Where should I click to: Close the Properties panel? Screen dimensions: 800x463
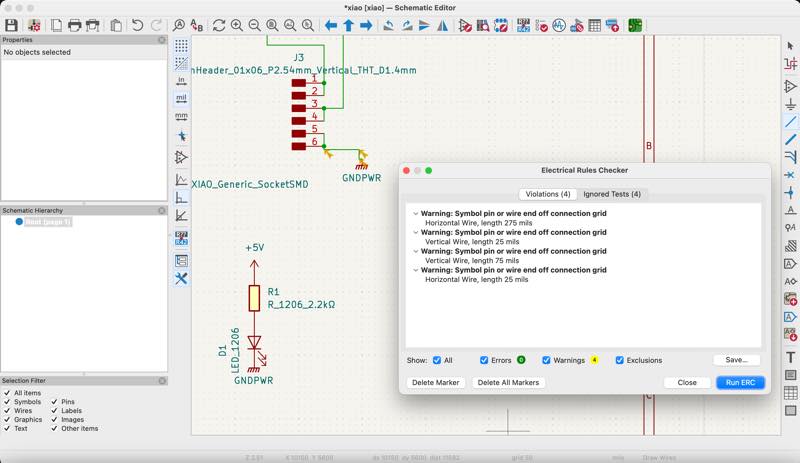tap(162, 40)
